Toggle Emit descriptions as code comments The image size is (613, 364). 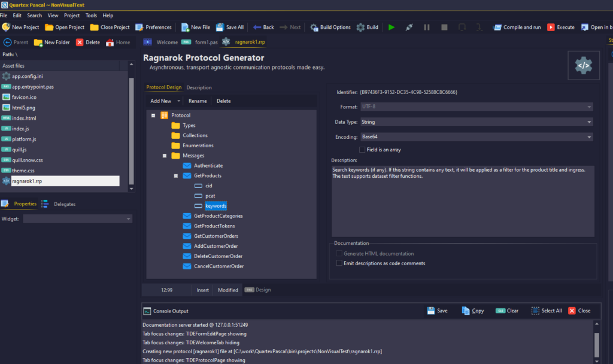339,263
